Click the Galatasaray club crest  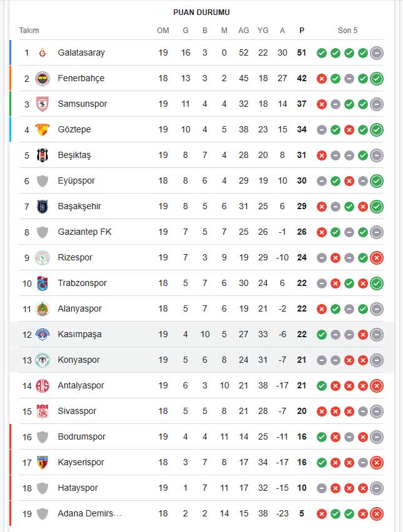click(x=42, y=52)
